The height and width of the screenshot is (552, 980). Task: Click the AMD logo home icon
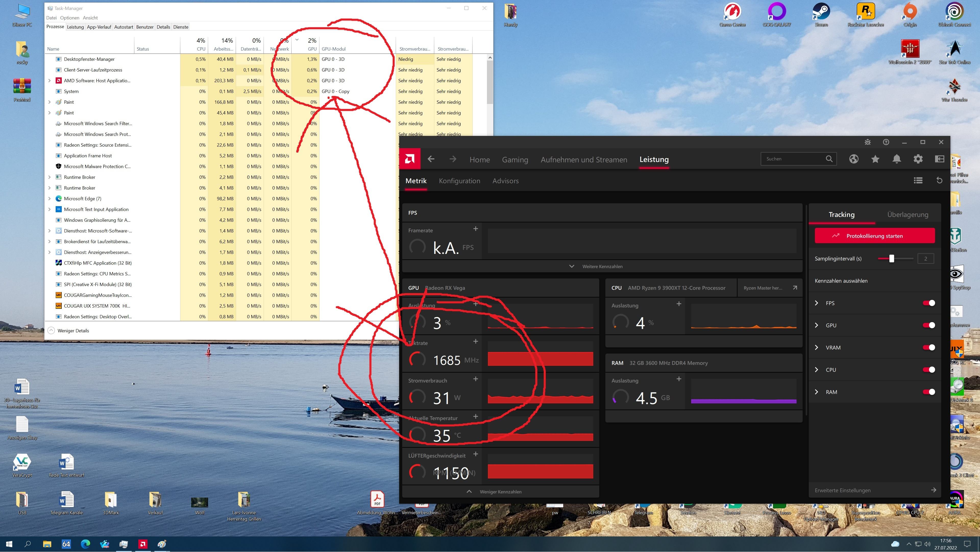(410, 159)
